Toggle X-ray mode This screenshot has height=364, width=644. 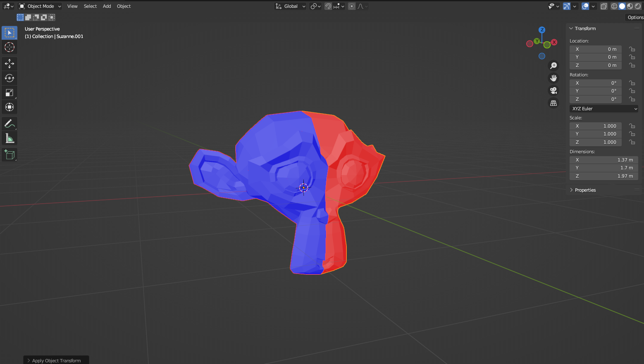[x=604, y=6]
